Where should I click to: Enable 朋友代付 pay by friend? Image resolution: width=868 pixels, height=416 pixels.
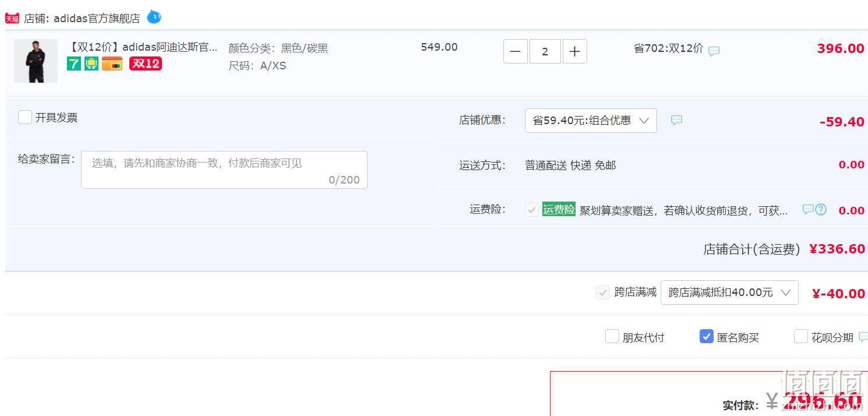click(x=612, y=336)
